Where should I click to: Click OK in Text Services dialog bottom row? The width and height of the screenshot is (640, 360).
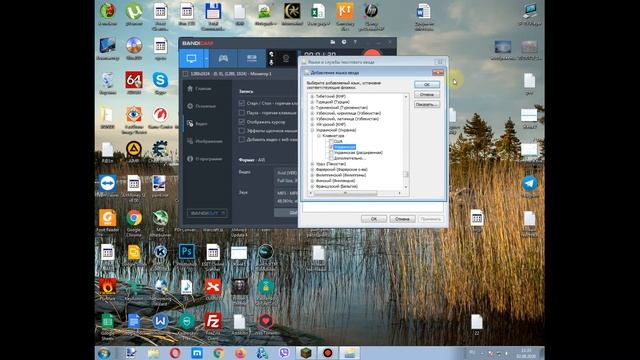pos(373,219)
